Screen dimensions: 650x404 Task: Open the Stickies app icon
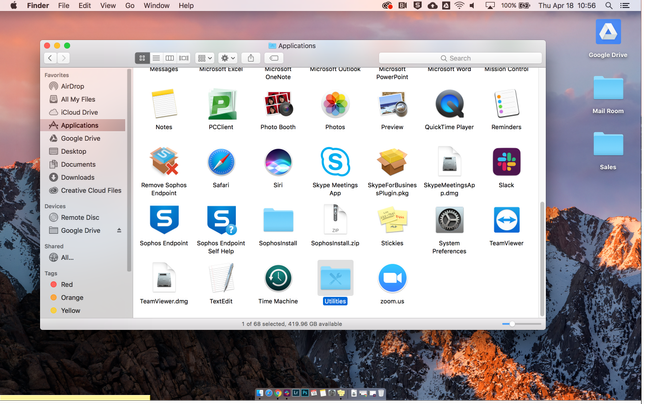[x=392, y=220]
